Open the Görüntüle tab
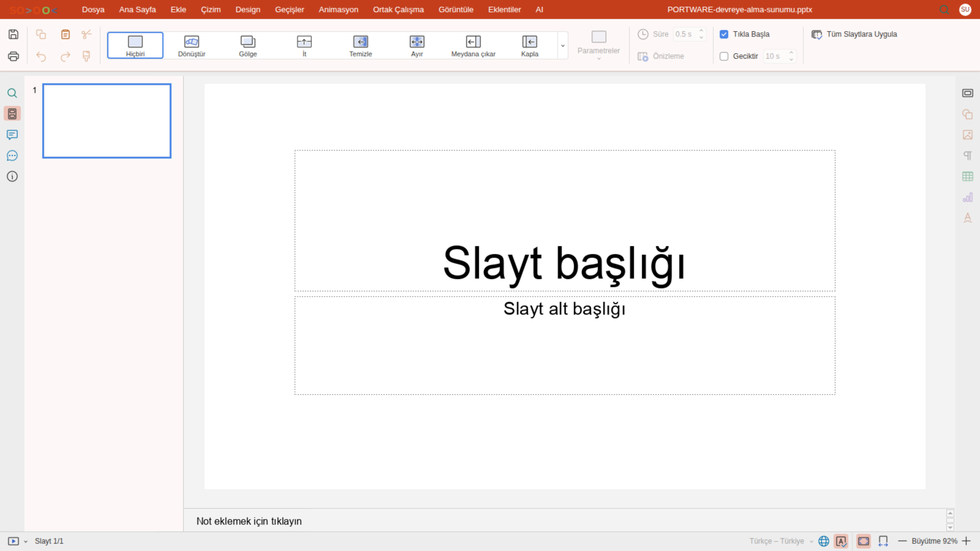 [456, 9]
